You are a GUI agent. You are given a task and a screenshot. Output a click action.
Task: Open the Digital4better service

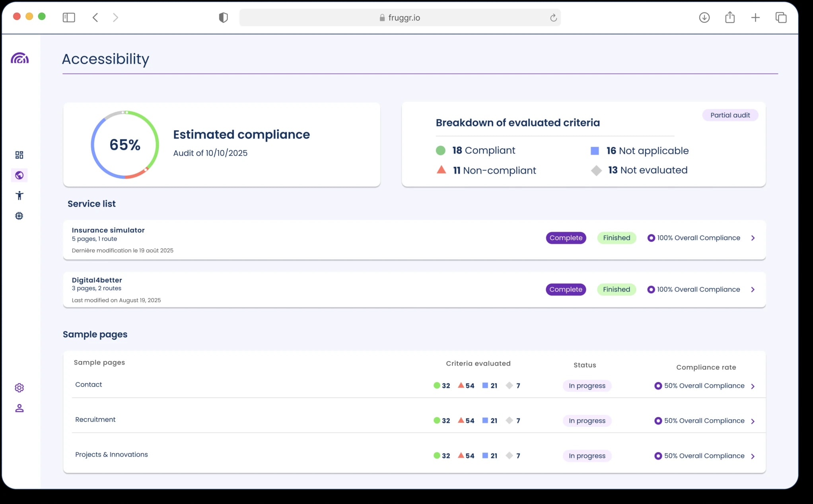[414, 290]
